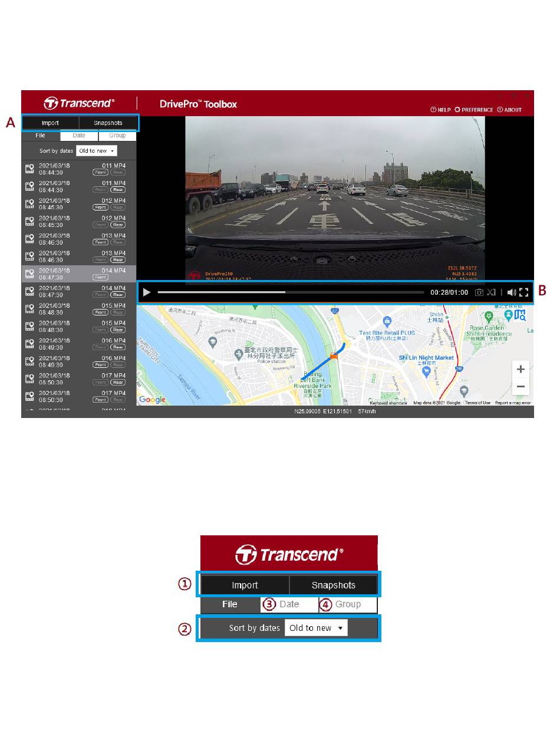Image resolution: width=560 pixels, height=747 pixels.
Task: Click the Test Rite Retail PLUS map pin
Action: click(x=387, y=321)
